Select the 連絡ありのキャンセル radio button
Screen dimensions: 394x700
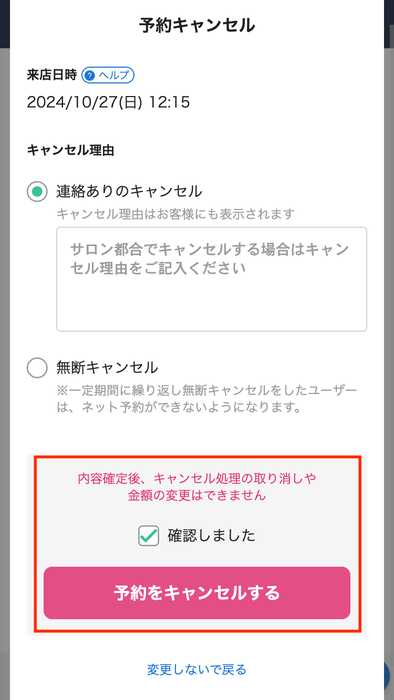coord(37,192)
